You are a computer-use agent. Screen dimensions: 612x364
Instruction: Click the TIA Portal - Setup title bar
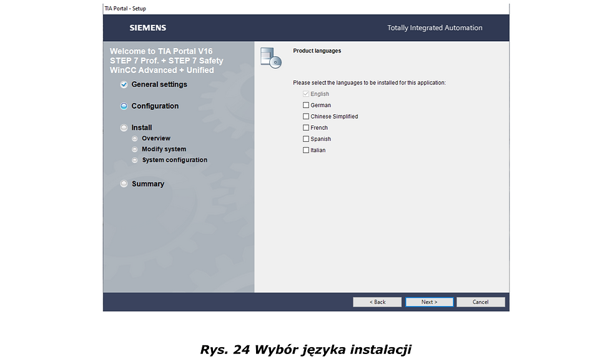(306, 9)
